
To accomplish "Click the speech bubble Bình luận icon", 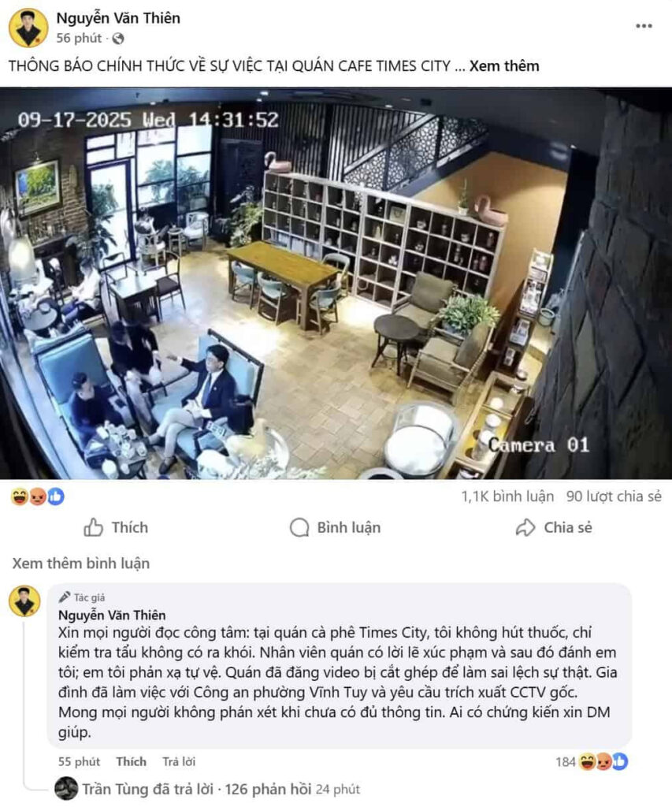I will point(299,527).
